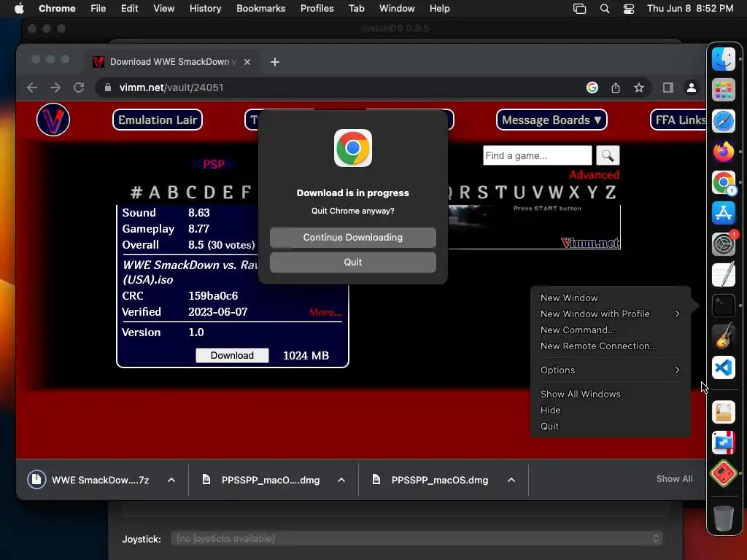
Task: Open Visual Studio Code dock icon
Action: coord(723,367)
